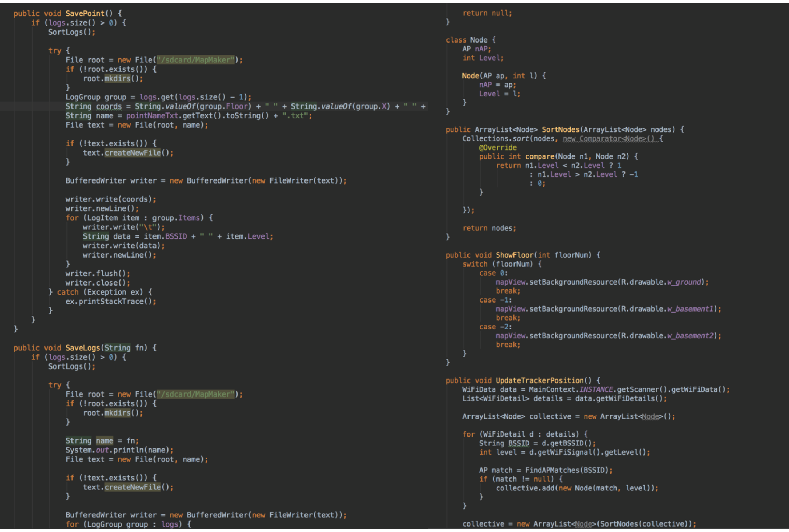
Task: Click the w_basement2 drawable reference
Action: pyautogui.click(x=690, y=336)
